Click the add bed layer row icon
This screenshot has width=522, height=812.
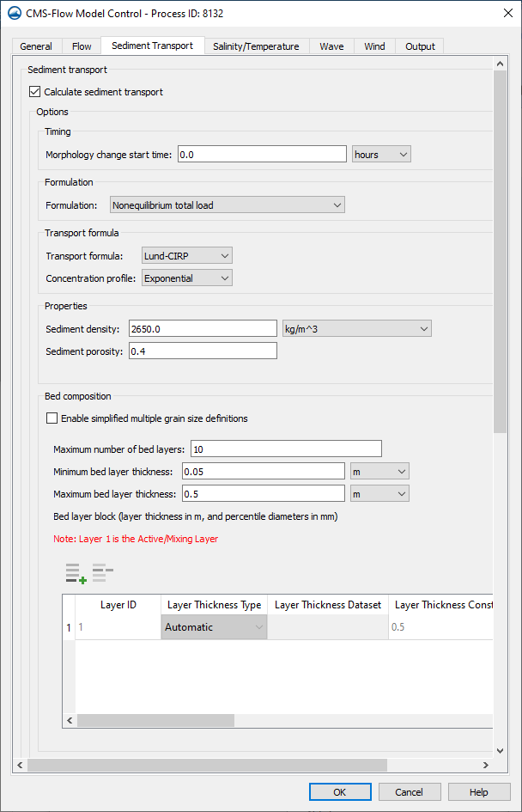pyautogui.click(x=76, y=573)
